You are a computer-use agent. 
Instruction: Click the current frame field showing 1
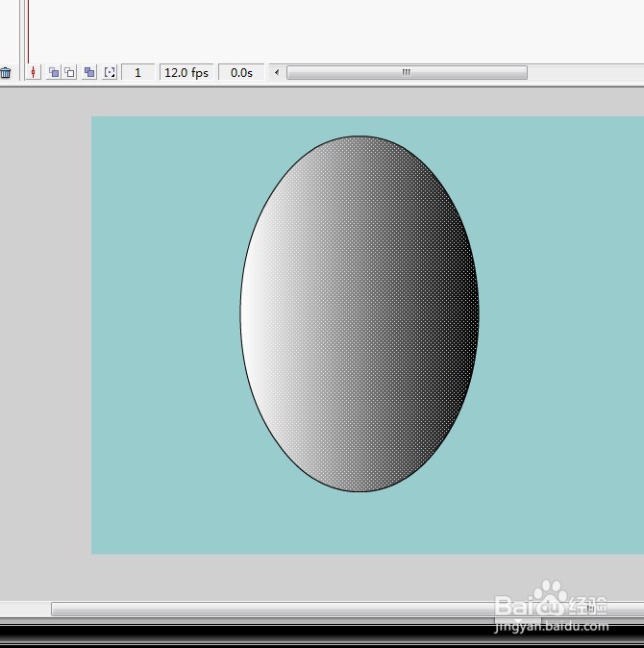(x=138, y=72)
